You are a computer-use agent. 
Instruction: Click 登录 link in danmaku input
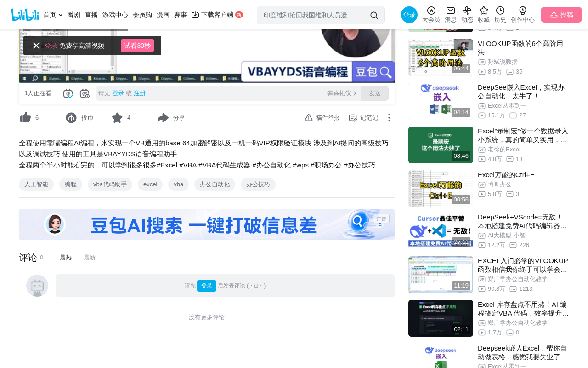point(118,93)
